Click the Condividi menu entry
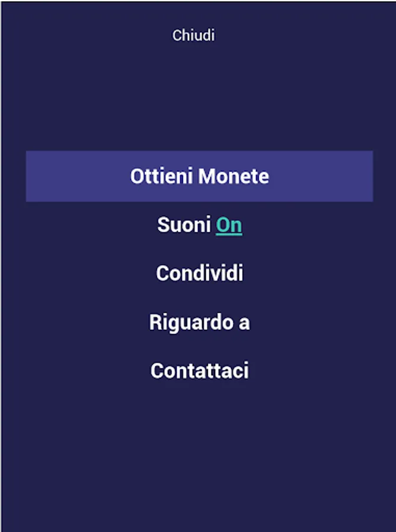Screen dimensions: 396x532 [x=199, y=274]
